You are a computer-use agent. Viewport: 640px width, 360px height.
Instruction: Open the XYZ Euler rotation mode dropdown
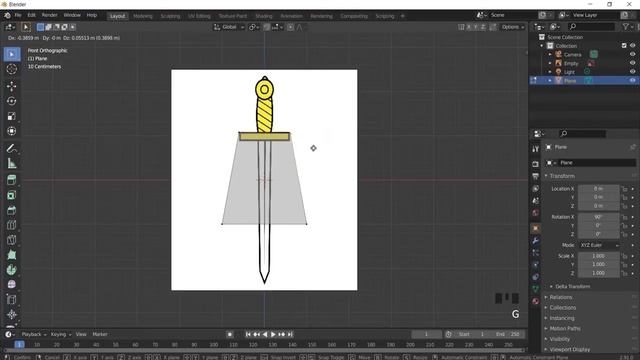[599, 245]
